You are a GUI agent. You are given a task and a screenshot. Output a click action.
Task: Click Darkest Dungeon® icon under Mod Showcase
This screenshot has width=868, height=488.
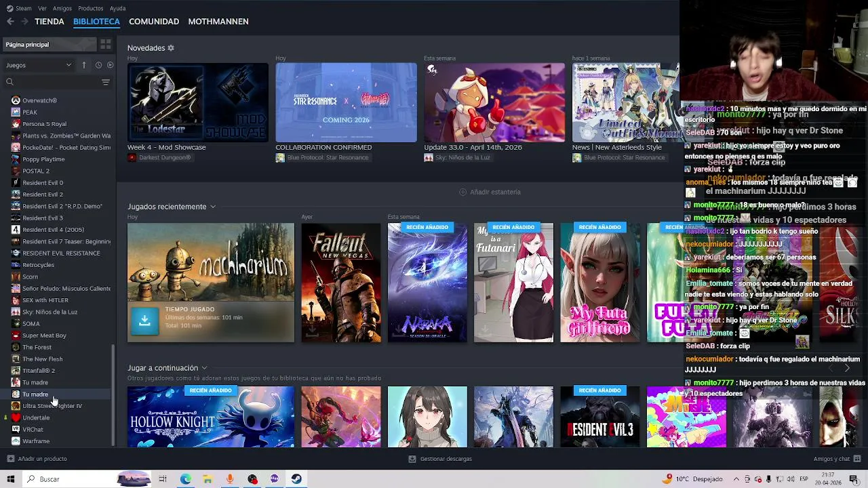coord(132,158)
